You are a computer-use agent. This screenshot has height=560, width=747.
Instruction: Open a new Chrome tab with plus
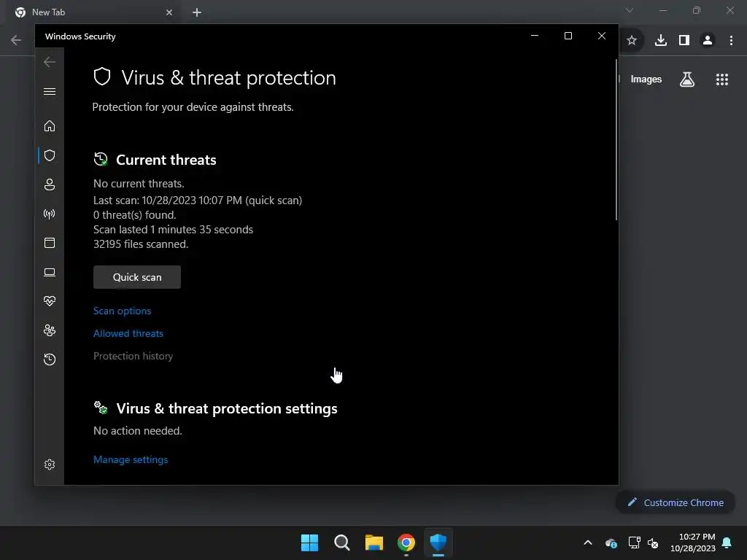point(197,12)
